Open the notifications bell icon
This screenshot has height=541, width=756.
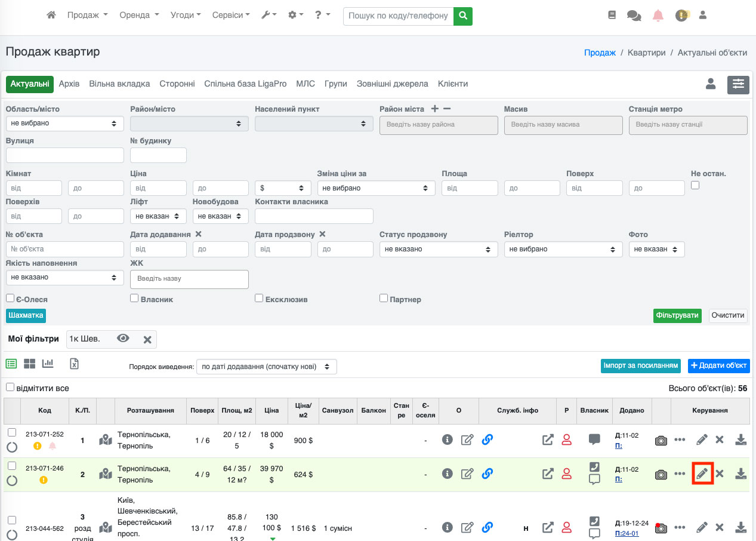(658, 16)
